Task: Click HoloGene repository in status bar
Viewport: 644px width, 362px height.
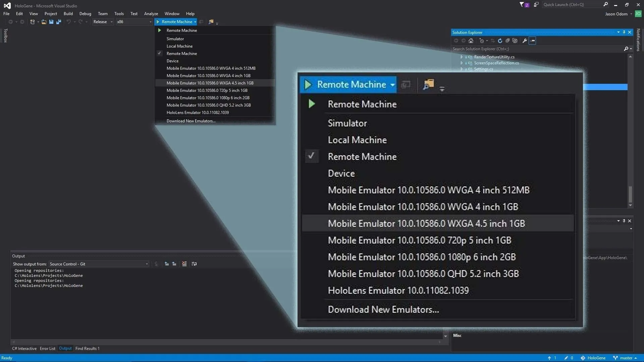Action: (593, 358)
